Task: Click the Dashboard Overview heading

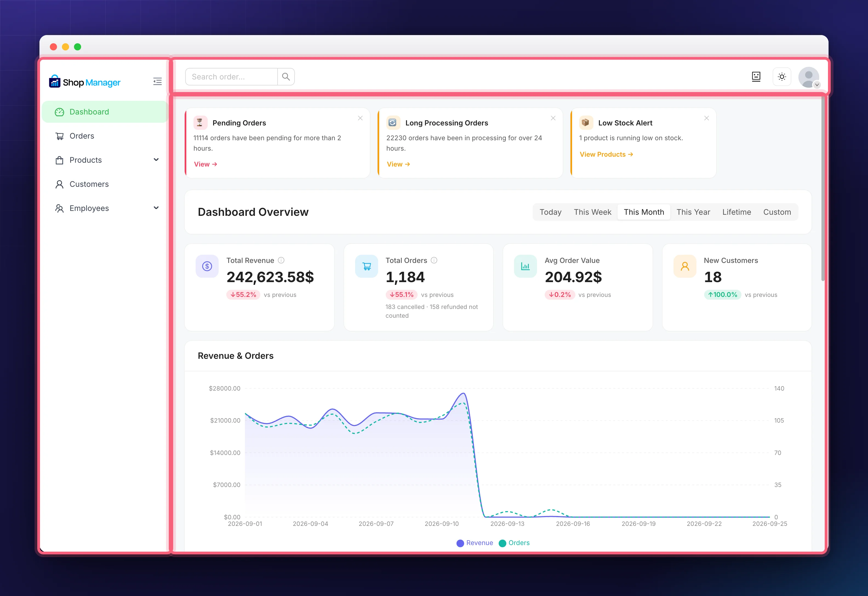Action: [253, 212]
